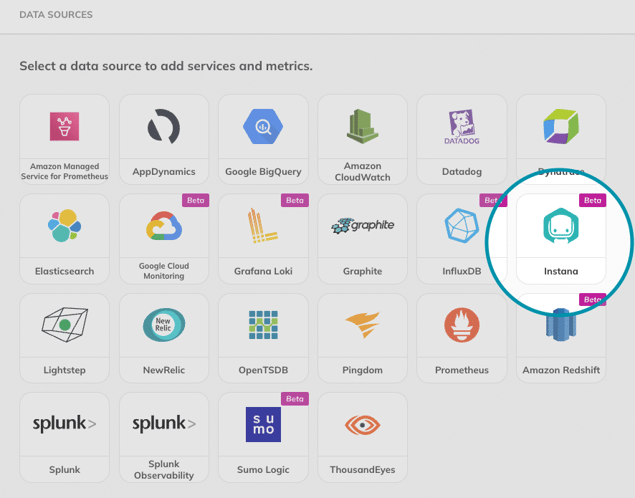Click the ThousandEyes eye icon
The width and height of the screenshot is (635, 498).
362,425
